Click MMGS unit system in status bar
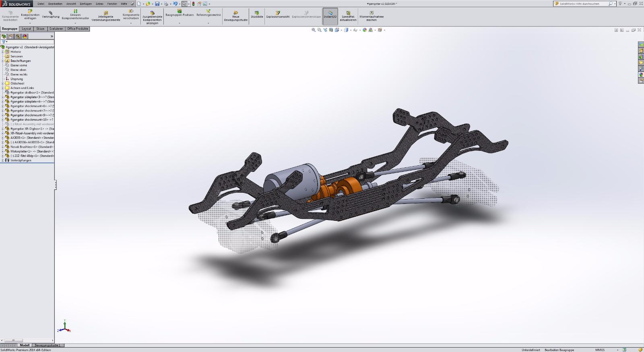Image resolution: width=644 pixels, height=352 pixels. pos(600,350)
